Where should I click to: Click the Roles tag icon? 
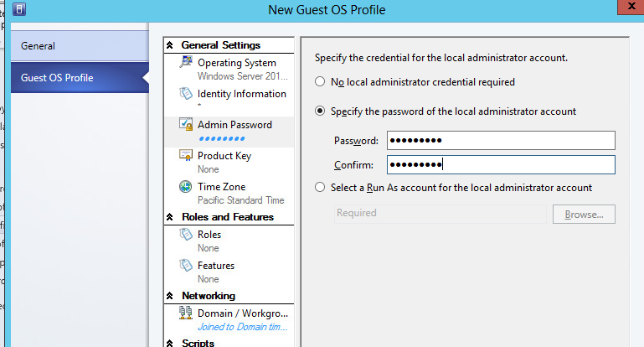tap(186, 235)
